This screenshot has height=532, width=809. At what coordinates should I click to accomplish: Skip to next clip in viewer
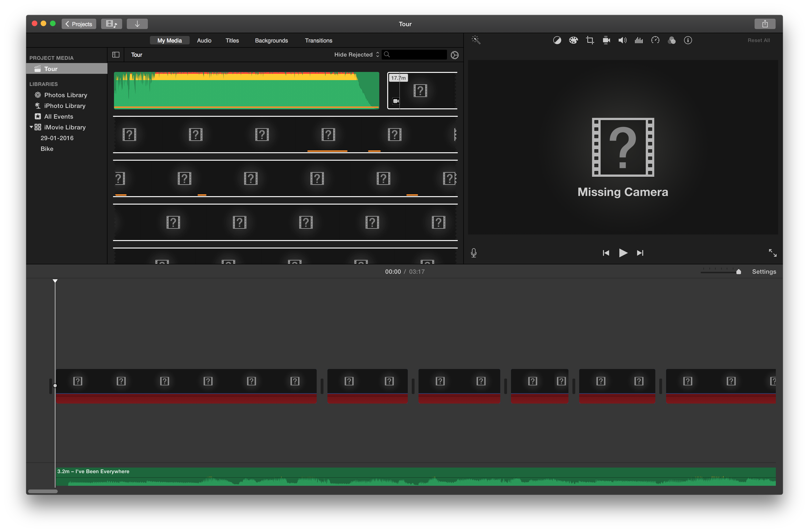pyautogui.click(x=640, y=253)
